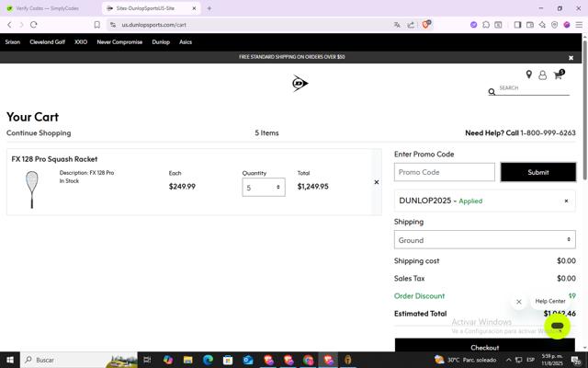Open the account user icon
This screenshot has width=588, height=368.
(x=542, y=75)
